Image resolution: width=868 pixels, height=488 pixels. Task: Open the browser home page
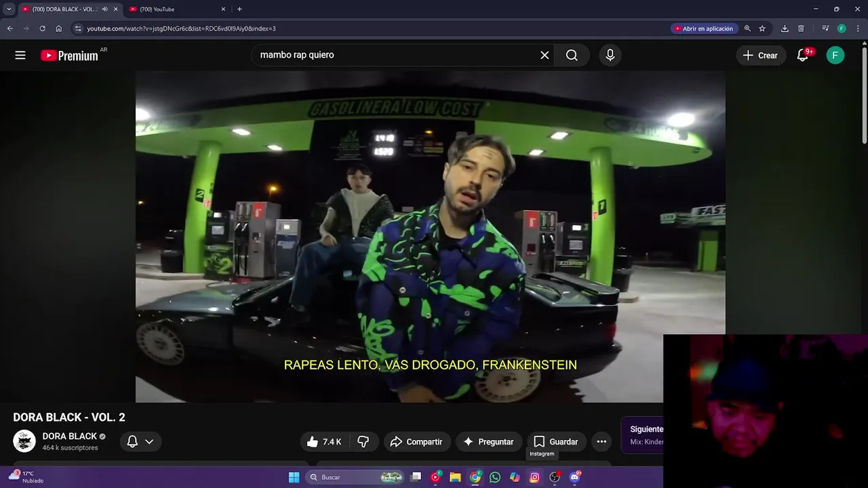click(59, 28)
